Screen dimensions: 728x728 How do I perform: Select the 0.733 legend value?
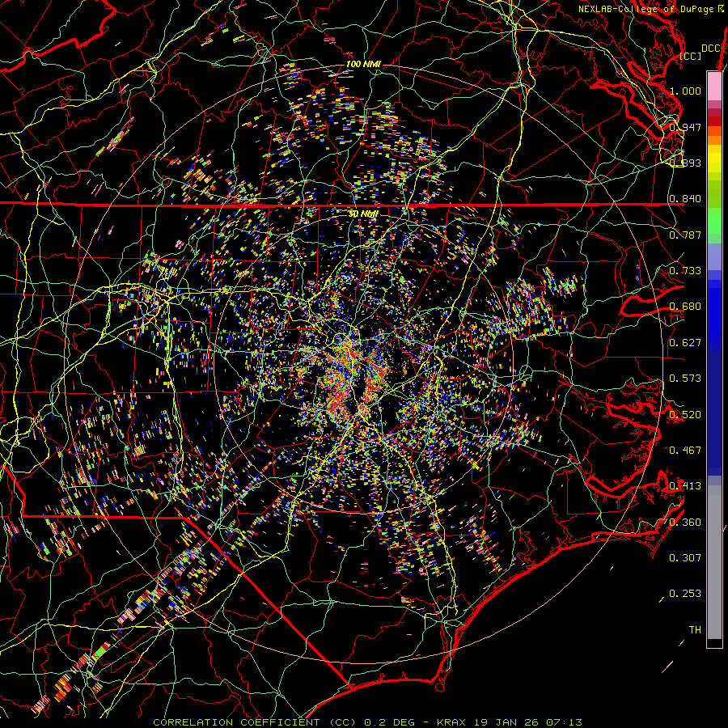[x=685, y=271]
